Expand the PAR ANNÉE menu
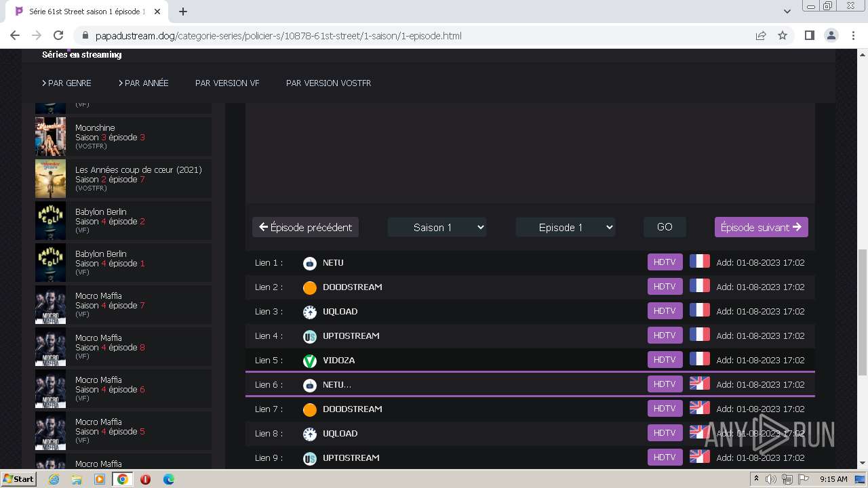The image size is (868, 488). tap(143, 83)
